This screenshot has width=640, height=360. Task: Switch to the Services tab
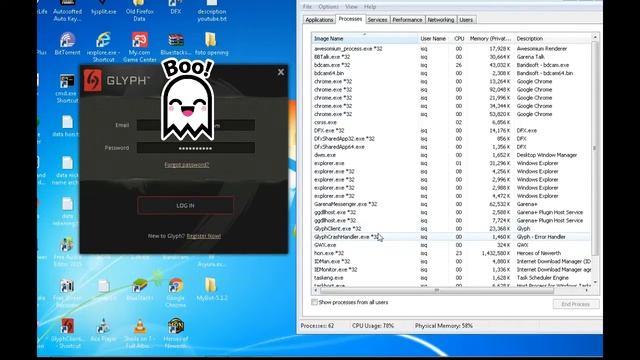tap(377, 20)
